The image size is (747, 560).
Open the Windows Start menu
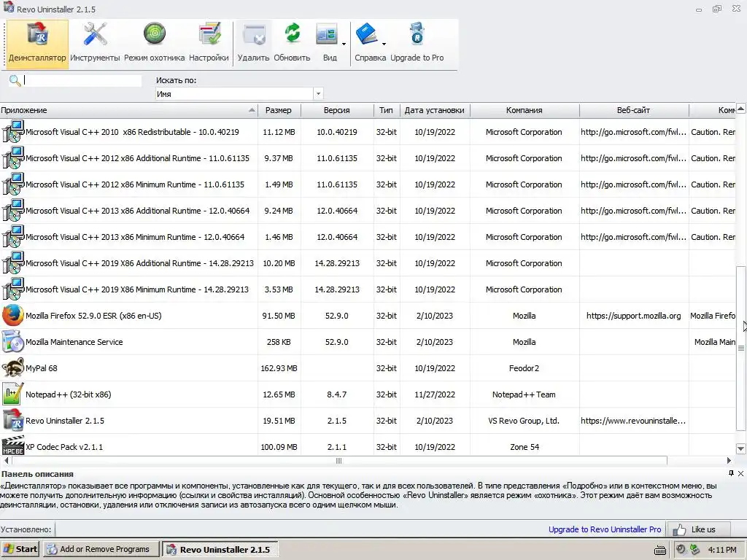(x=20, y=549)
